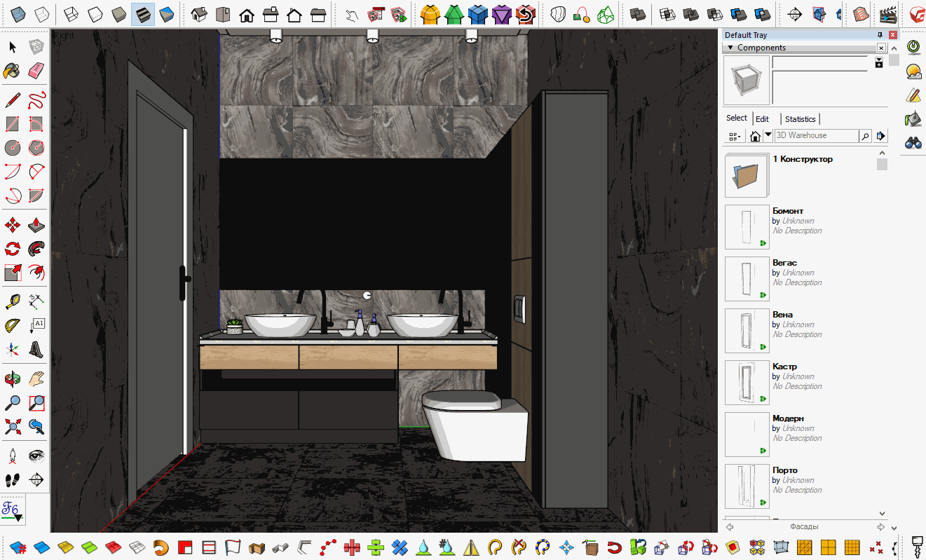Open the view options dropdown in Components
The width and height of the screenshot is (926, 560).
[735, 136]
